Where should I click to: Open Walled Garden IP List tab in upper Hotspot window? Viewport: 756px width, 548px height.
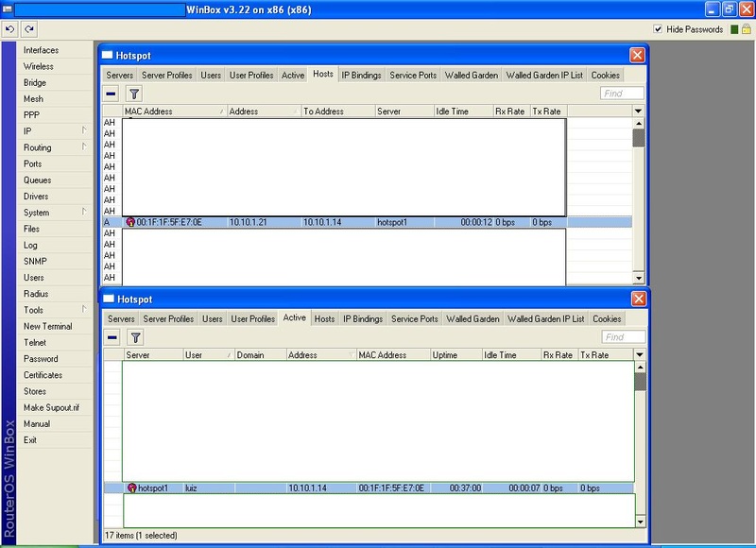(544, 76)
